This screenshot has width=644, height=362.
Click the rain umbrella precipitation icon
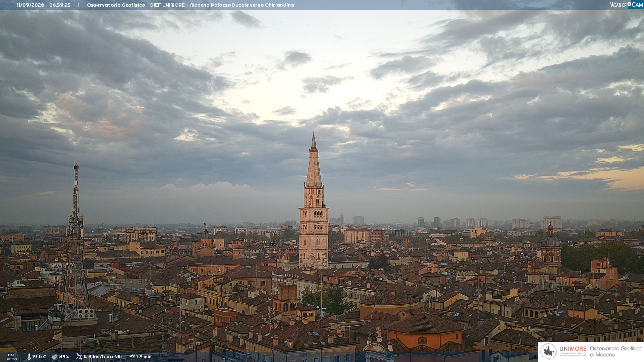[132, 357]
